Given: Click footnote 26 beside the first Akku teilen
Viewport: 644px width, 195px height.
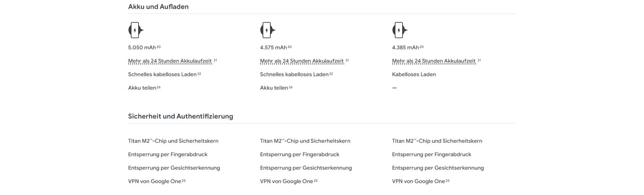Looking at the screenshot, I should coord(159,87).
